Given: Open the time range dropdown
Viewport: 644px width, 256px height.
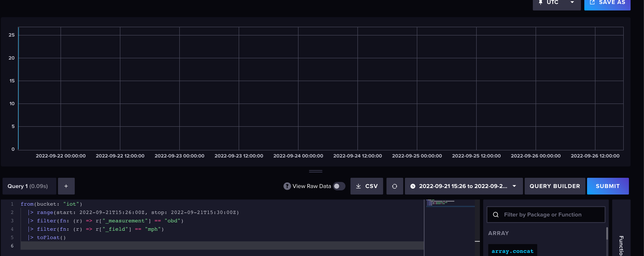Looking at the screenshot, I should click(x=514, y=186).
